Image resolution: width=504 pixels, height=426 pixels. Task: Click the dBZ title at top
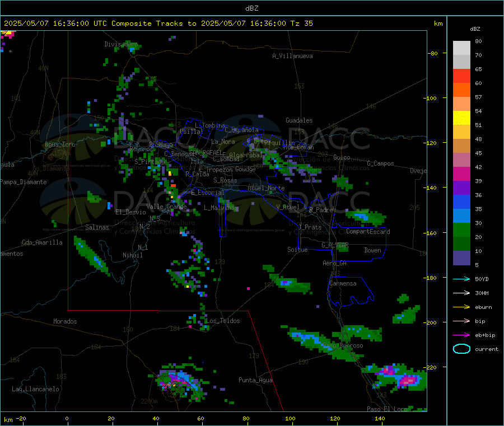point(251,8)
